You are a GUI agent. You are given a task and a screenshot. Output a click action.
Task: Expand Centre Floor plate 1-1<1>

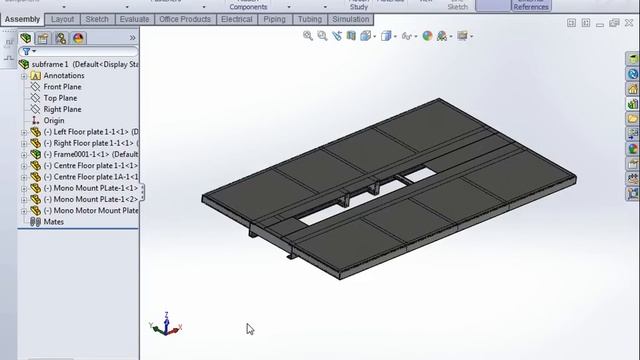[x=24, y=166]
